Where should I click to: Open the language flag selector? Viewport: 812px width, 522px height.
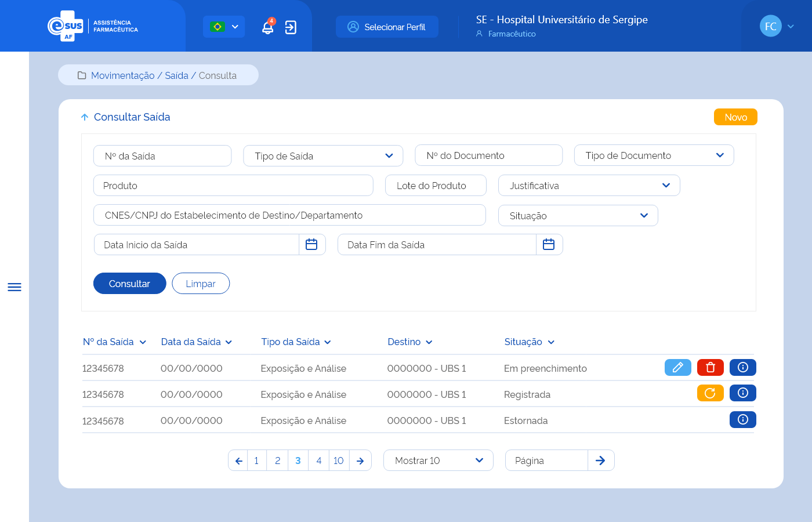[x=224, y=27]
